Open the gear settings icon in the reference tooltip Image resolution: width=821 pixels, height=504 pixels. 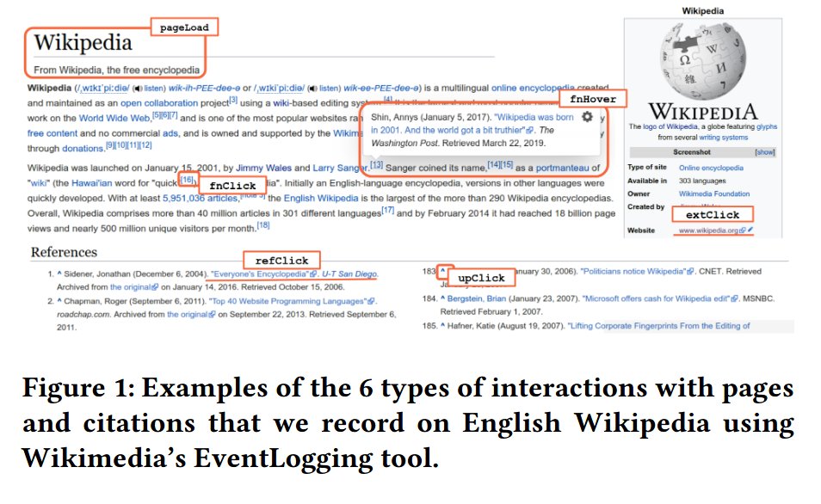(588, 117)
